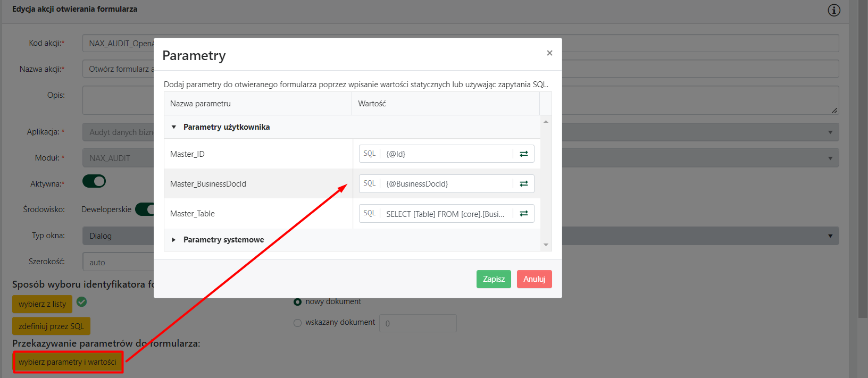Click the SQL label in Master_Table row
Screen dimensions: 868x378
[370, 213]
